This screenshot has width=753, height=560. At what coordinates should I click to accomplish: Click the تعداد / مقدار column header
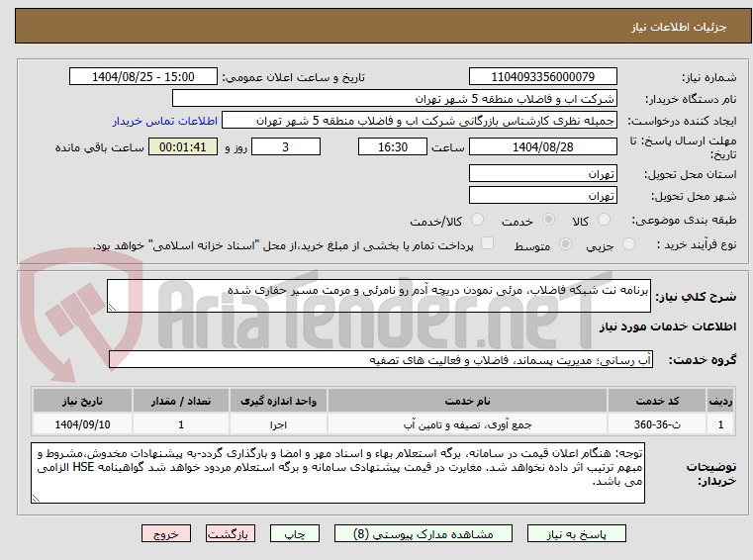pos(180,401)
